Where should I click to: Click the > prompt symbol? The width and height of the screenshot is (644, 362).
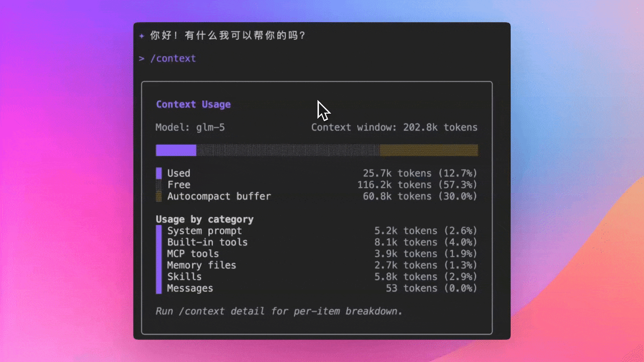coord(142,58)
